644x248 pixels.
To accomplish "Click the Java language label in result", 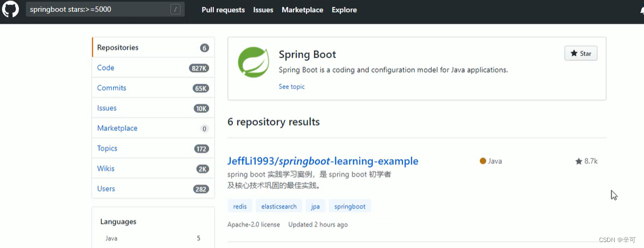I will click(x=495, y=161).
